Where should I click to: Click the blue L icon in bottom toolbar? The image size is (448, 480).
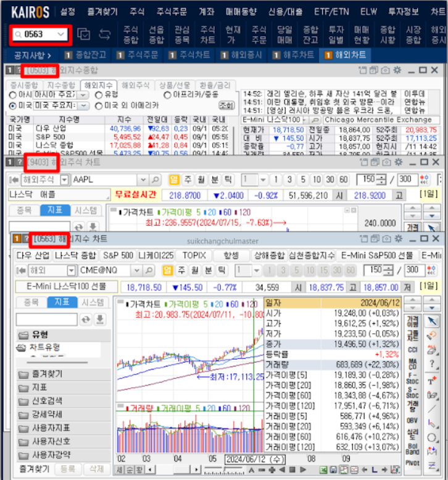375,470
